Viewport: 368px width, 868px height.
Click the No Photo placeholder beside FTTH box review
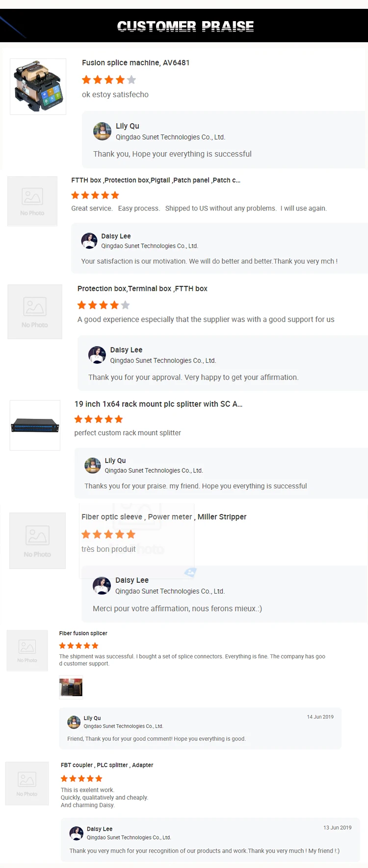point(32,201)
